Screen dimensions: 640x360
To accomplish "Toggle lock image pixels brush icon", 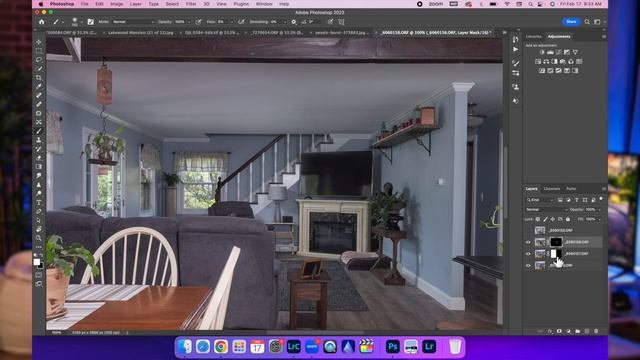I will [x=545, y=219].
